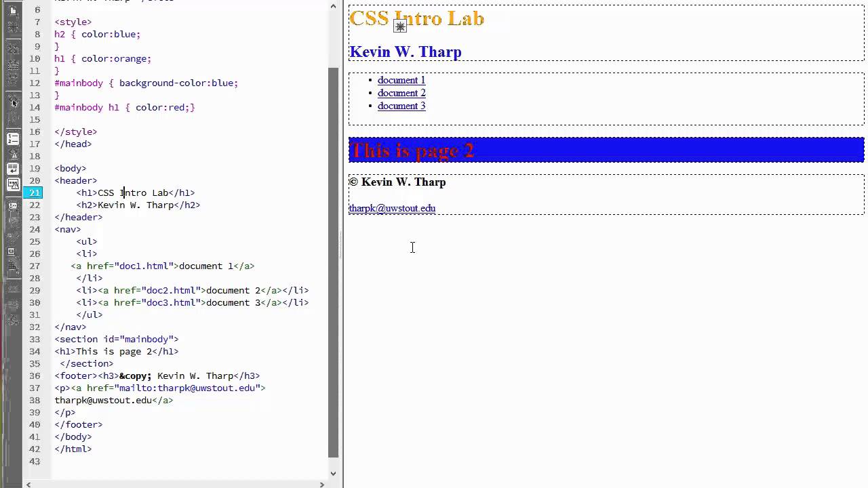Click the Apply Comment icon

[x=13, y=205]
